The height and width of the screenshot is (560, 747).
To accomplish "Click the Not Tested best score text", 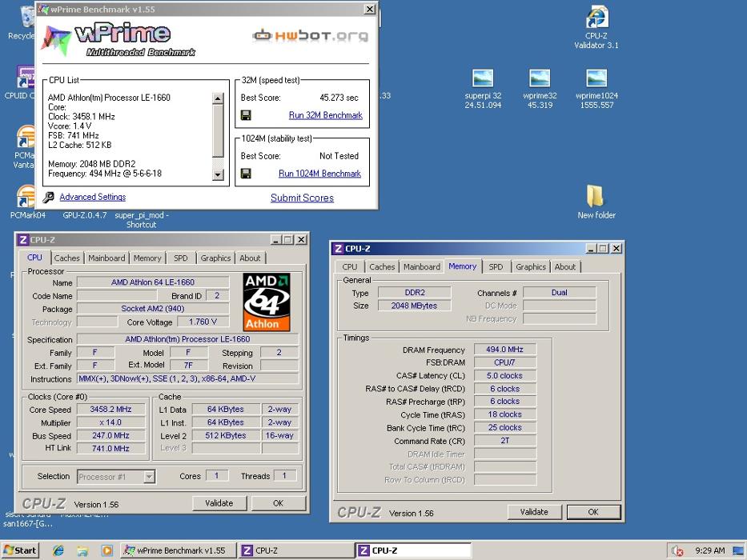I will [x=339, y=156].
